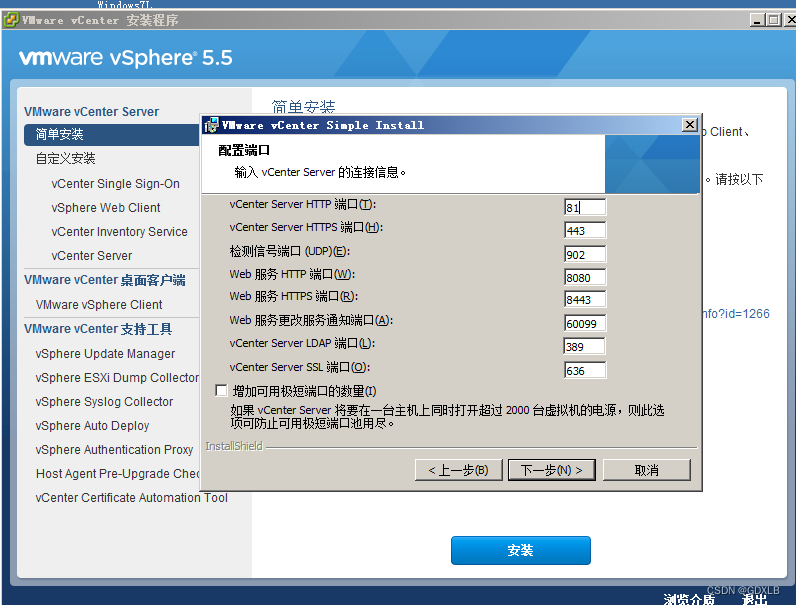The width and height of the screenshot is (796, 605).
Task: Select the Web service HTTPS port field 8443
Action: (x=585, y=299)
